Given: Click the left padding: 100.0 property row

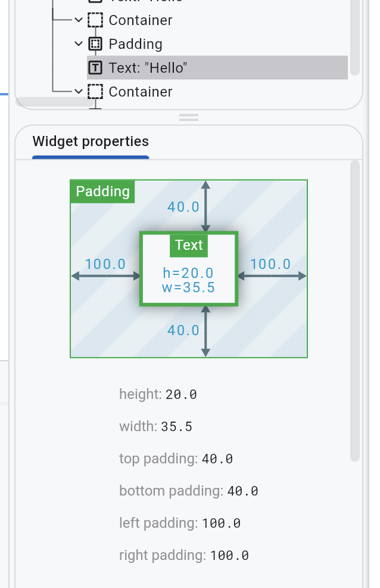Looking at the screenshot, I should [x=180, y=523].
